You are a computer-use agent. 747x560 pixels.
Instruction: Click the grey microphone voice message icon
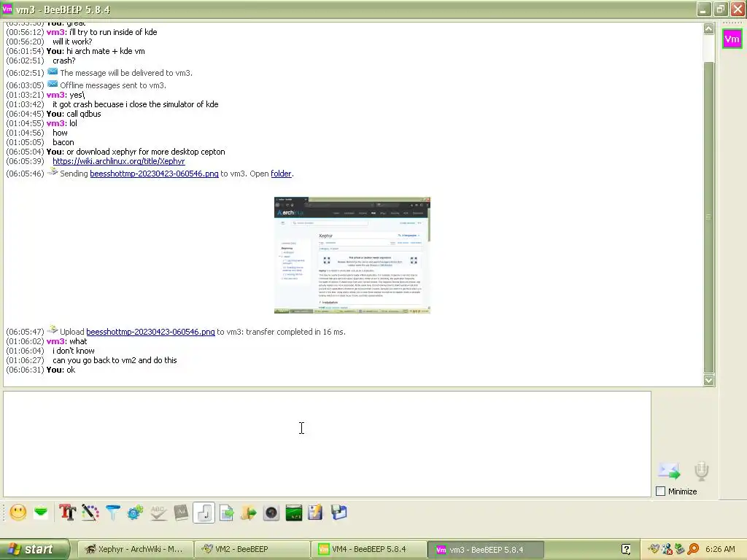click(701, 470)
